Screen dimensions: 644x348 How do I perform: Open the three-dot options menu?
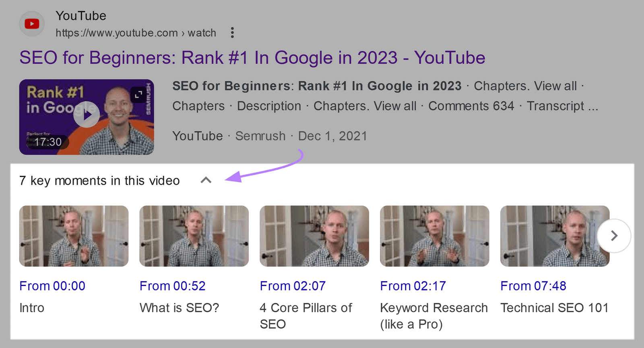(x=233, y=33)
